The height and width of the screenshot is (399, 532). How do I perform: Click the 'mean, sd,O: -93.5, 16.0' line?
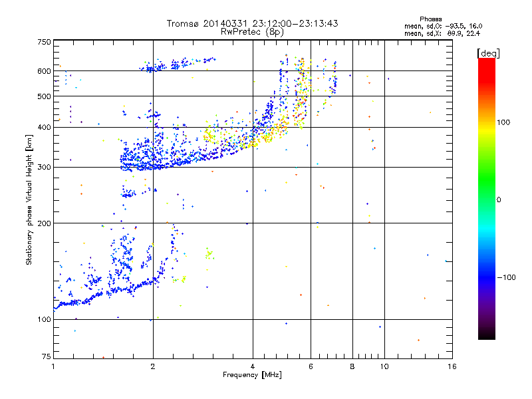(443, 26)
